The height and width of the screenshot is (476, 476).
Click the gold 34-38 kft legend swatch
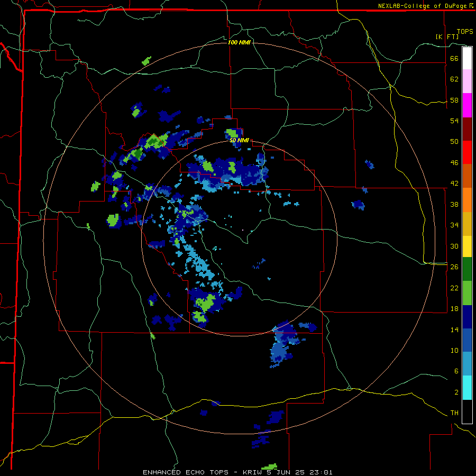pyautogui.click(x=467, y=224)
